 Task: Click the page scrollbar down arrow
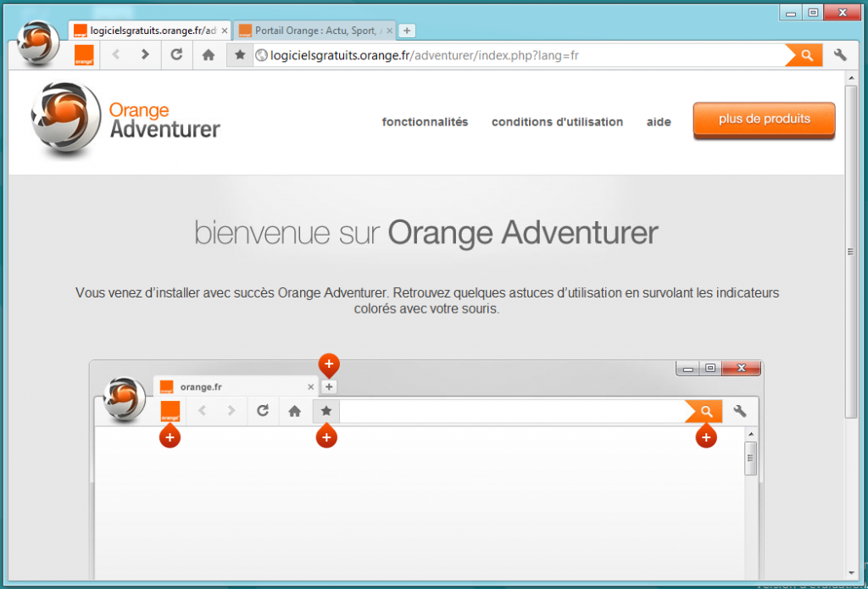[x=851, y=573]
